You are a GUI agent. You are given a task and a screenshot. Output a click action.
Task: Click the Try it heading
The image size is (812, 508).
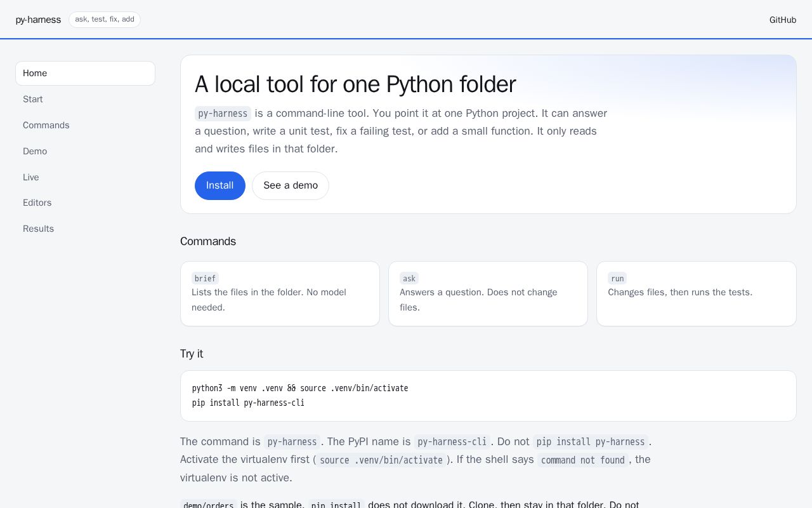(192, 354)
